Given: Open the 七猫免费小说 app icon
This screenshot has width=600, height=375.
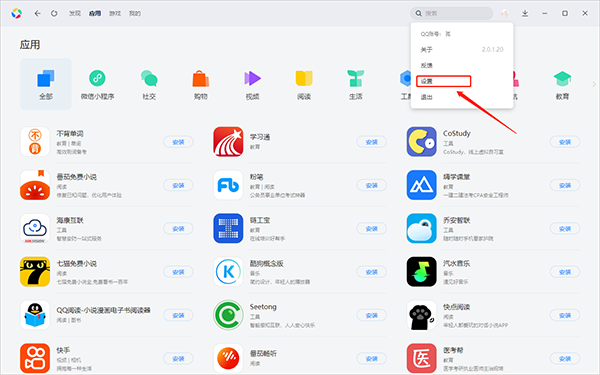Looking at the screenshot, I should coord(35,272).
